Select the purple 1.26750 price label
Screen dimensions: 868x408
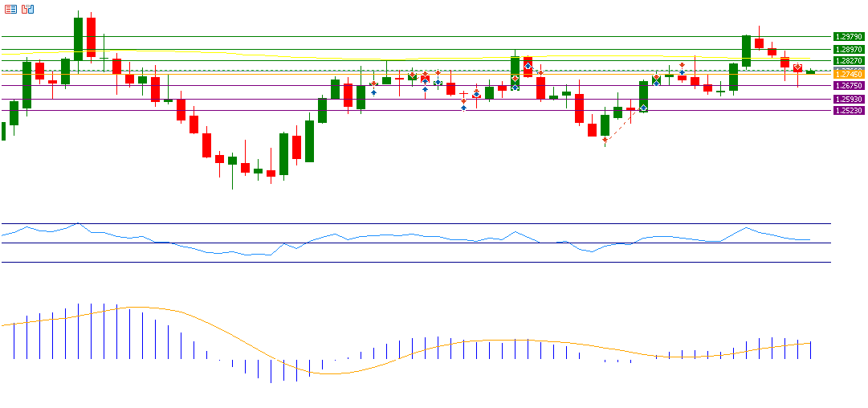848,85
